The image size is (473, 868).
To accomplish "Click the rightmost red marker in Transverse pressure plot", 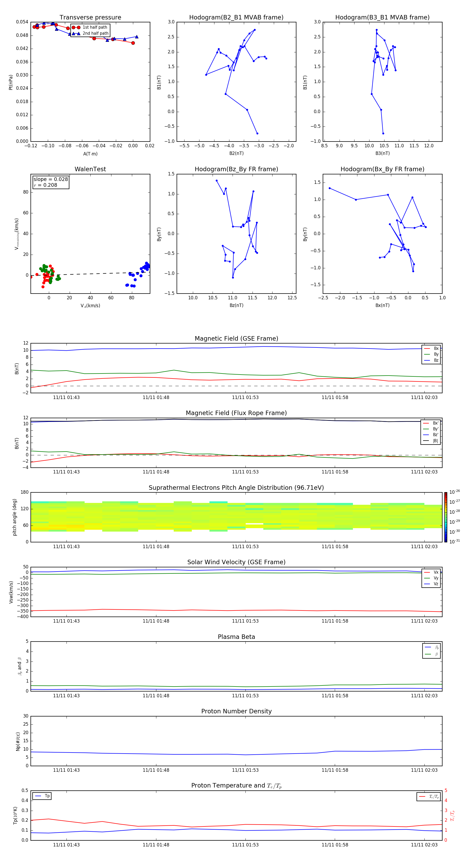I will click(133, 43).
